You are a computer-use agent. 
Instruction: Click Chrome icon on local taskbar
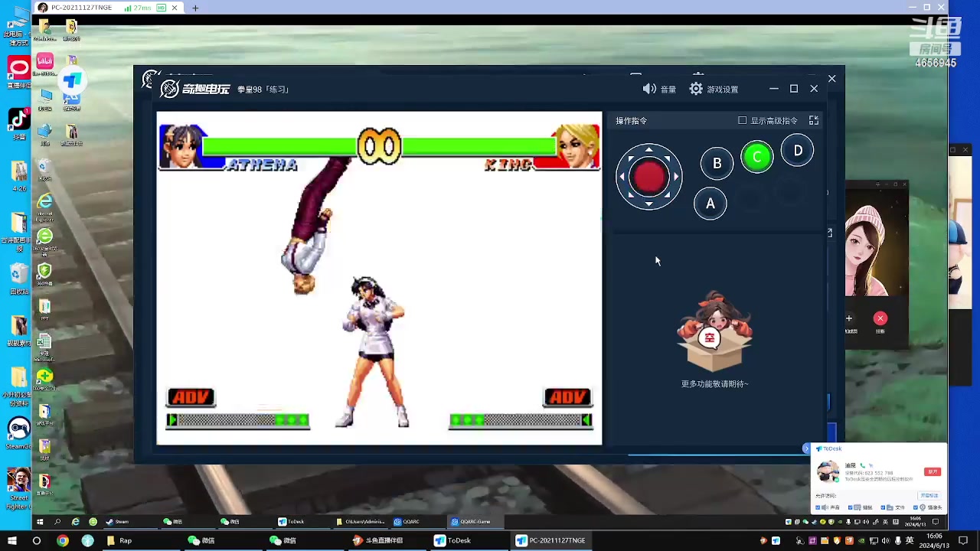click(x=63, y=540)
